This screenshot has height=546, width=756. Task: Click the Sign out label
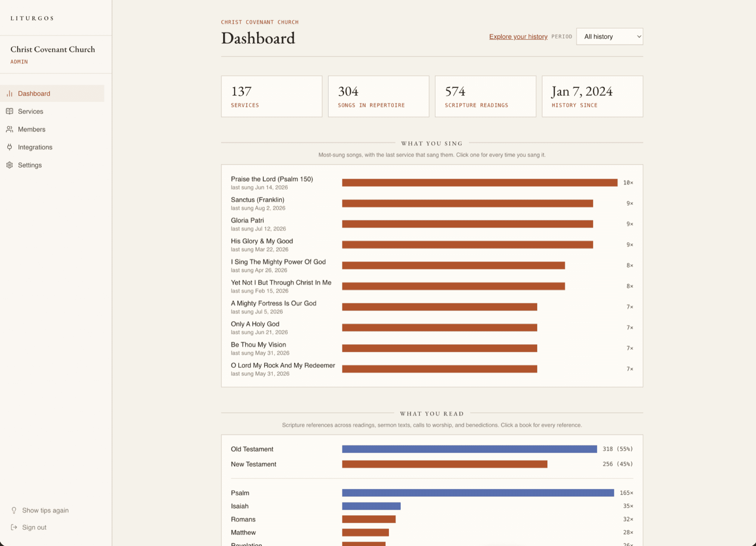click(x=34, y=527)
